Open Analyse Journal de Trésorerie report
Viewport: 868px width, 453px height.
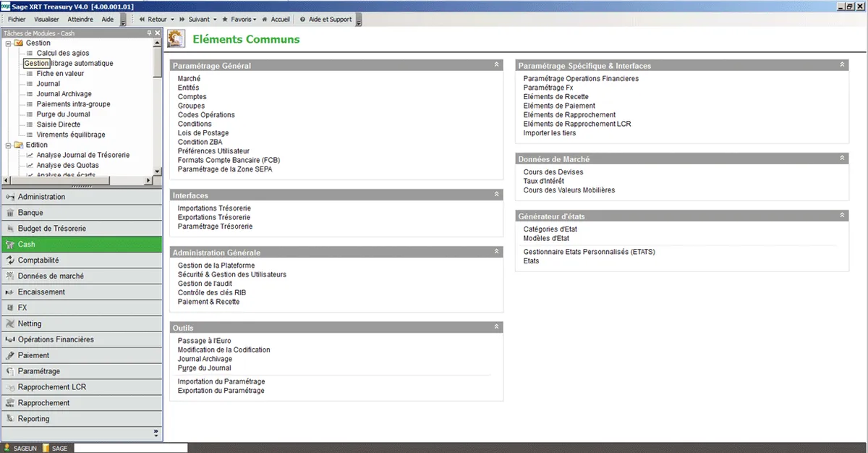tap(83, 155)
